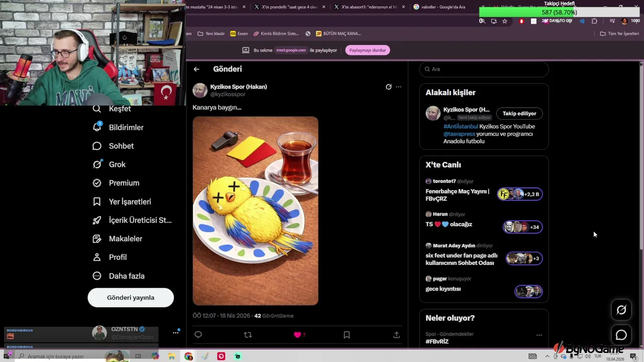Expand Daha fazla menu in sidebar
Screen dimensions: 644x362
tap(119, 276)
